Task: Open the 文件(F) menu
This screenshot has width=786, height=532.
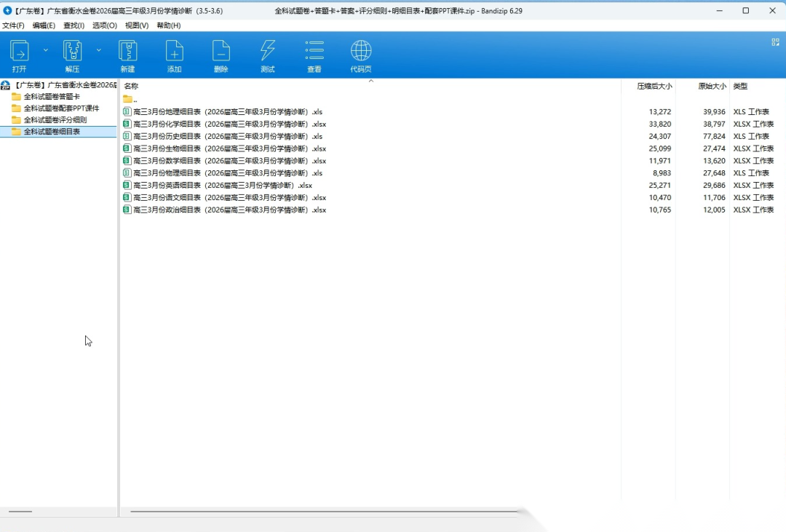Action: pos(13,25)
